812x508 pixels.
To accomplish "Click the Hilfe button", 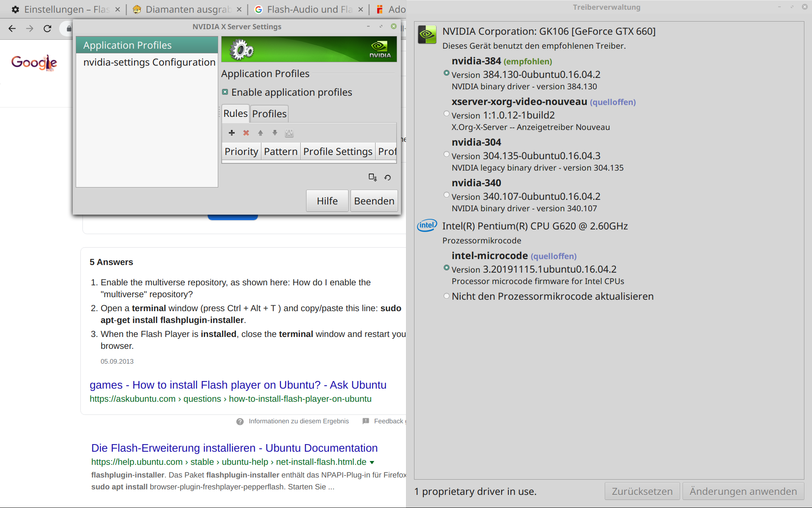I will click(x=327, y=201).
